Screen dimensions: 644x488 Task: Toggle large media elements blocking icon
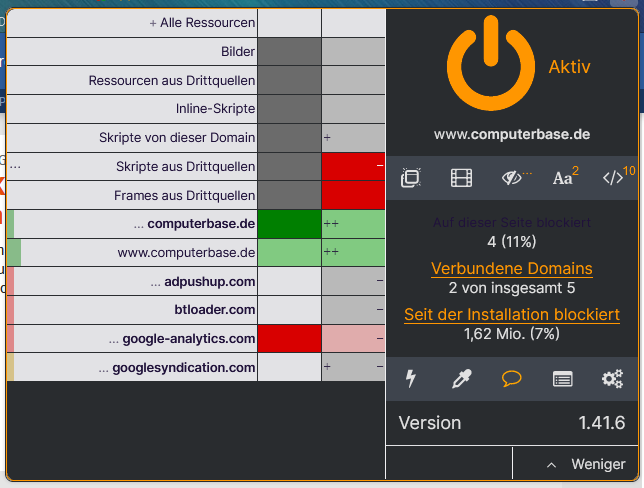pyautogui.click(x=461, y=178)
